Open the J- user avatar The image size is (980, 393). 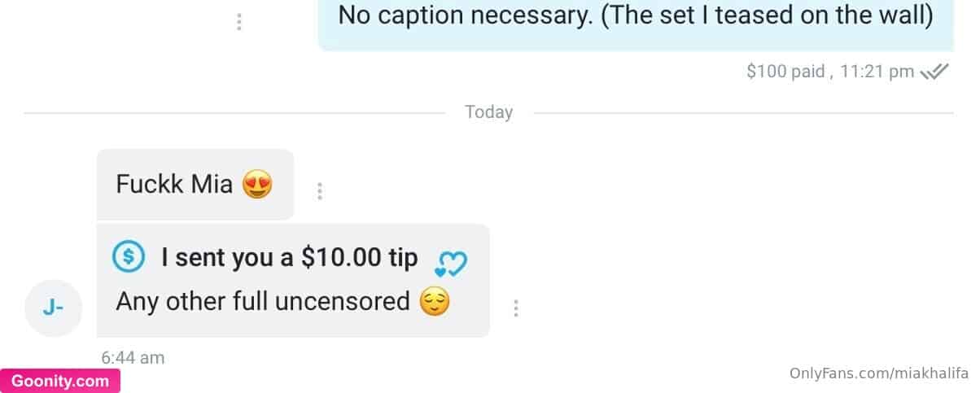point(53,308)
